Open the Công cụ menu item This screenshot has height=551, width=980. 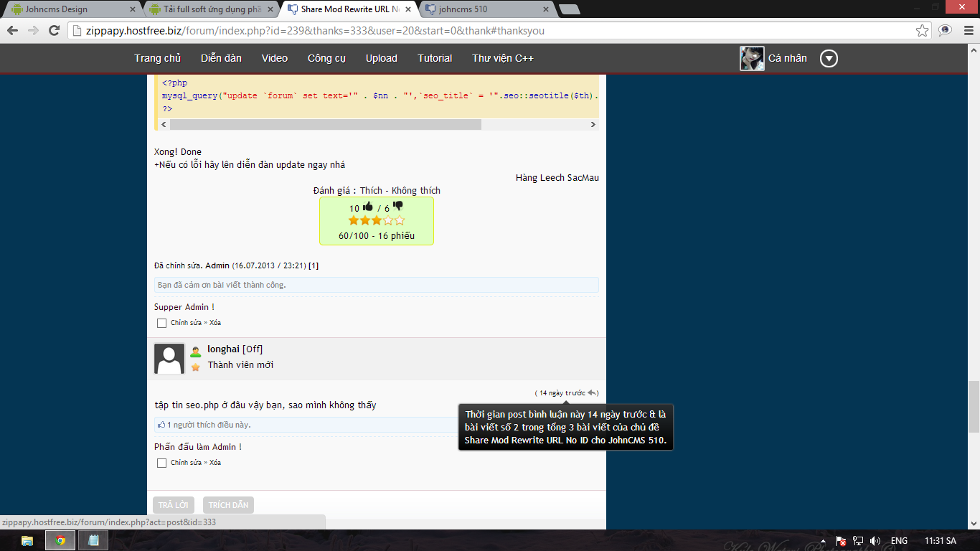[326, 58]
